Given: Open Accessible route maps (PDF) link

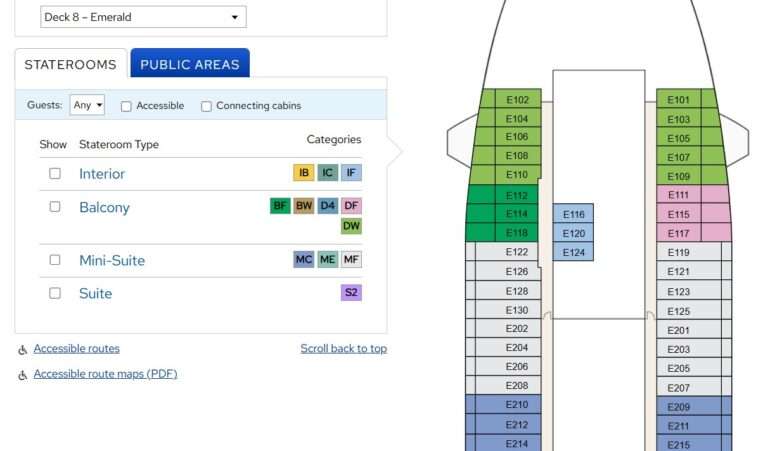Looking at the screenshot, I should tap(105, 374).
